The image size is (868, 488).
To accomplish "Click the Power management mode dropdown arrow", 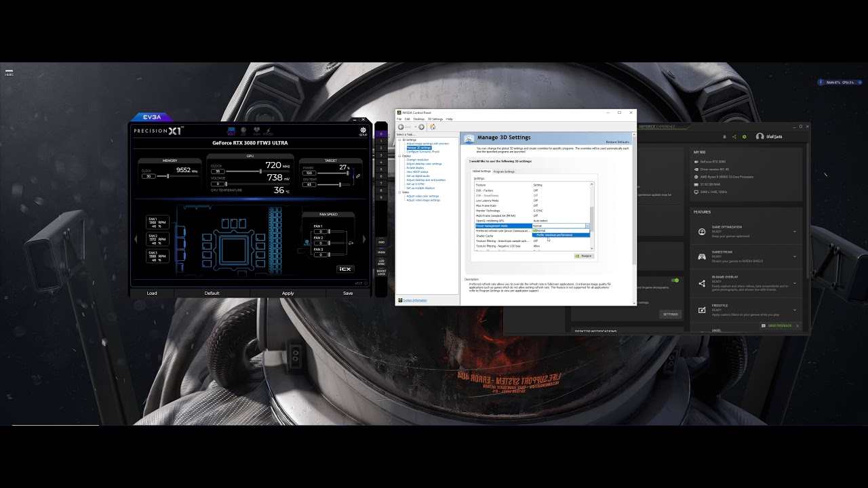I will pos(587,226).
